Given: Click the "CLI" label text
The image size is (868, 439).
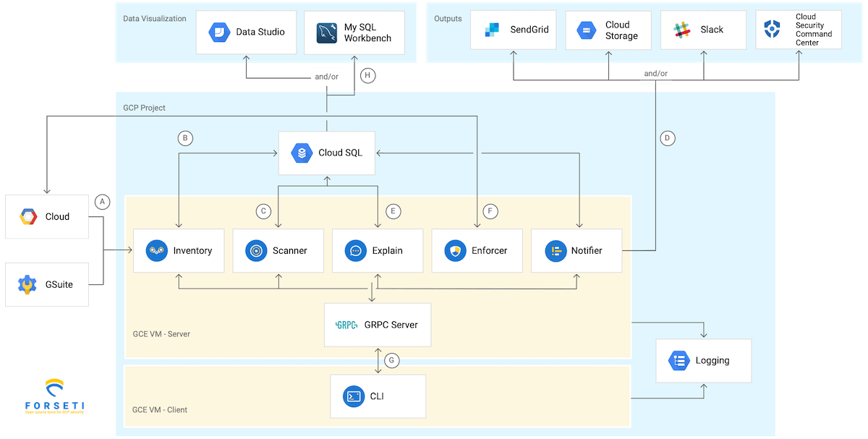Looking at the screenshot, I should click(378, 396).
